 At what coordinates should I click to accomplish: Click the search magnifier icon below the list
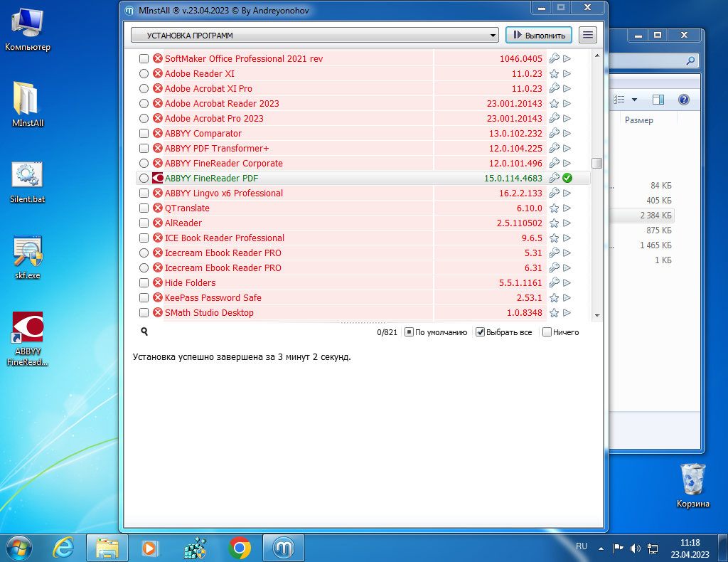coord(144,332)
